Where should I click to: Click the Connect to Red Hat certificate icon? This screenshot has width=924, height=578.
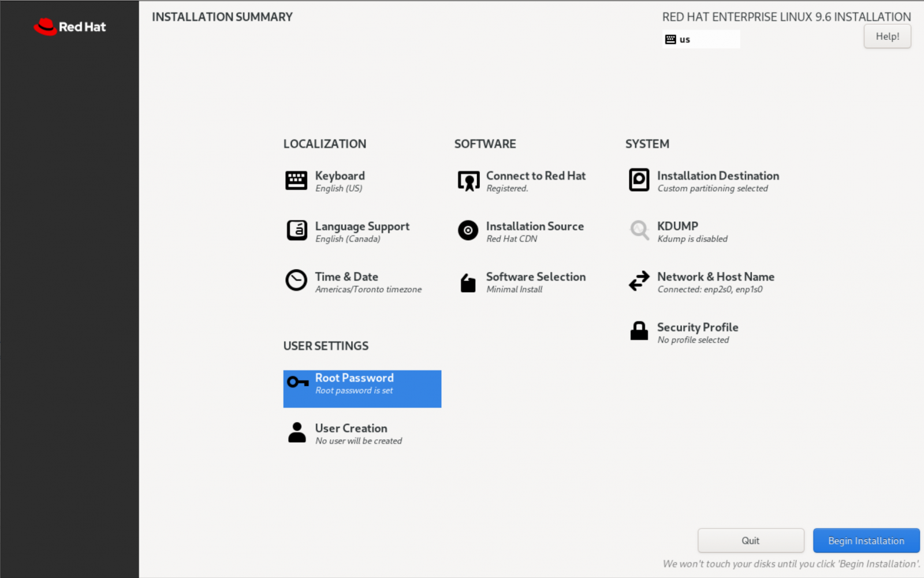tap(468, 181)
